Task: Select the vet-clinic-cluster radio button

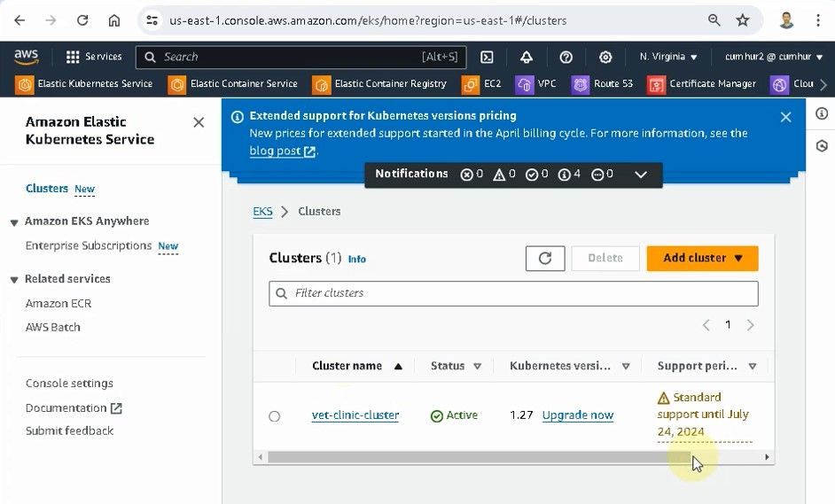Action: pos(275,416)
